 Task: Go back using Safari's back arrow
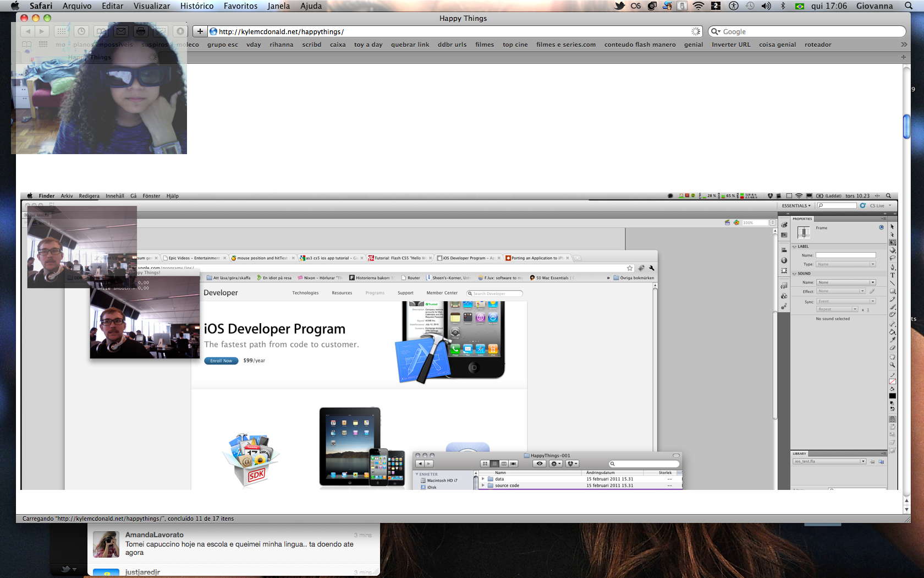[x=28, y=31]
